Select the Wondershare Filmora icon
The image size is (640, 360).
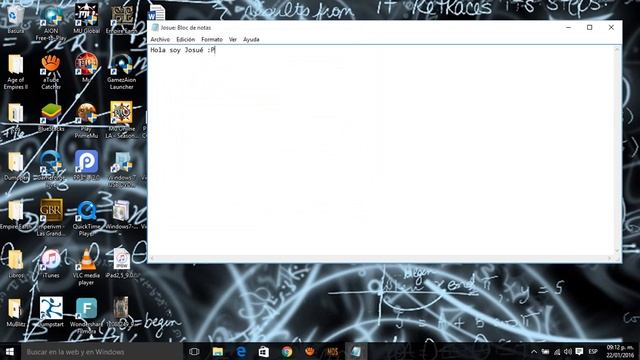pyautogui.click(x=86, y=316)
